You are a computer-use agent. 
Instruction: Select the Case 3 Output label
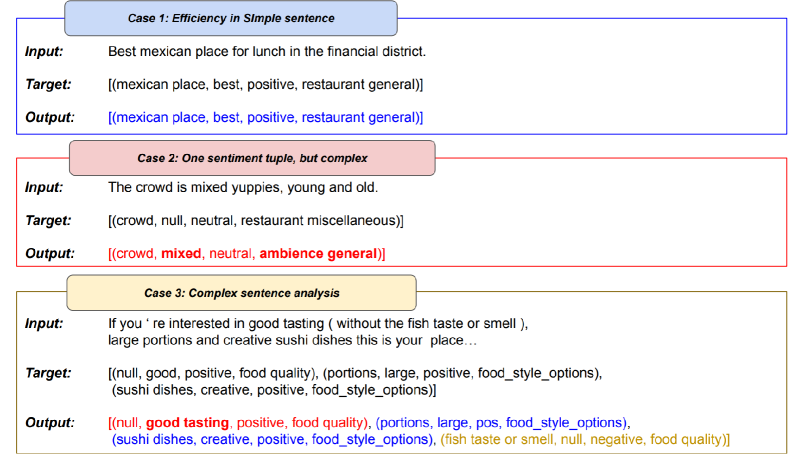click(50, 423)
